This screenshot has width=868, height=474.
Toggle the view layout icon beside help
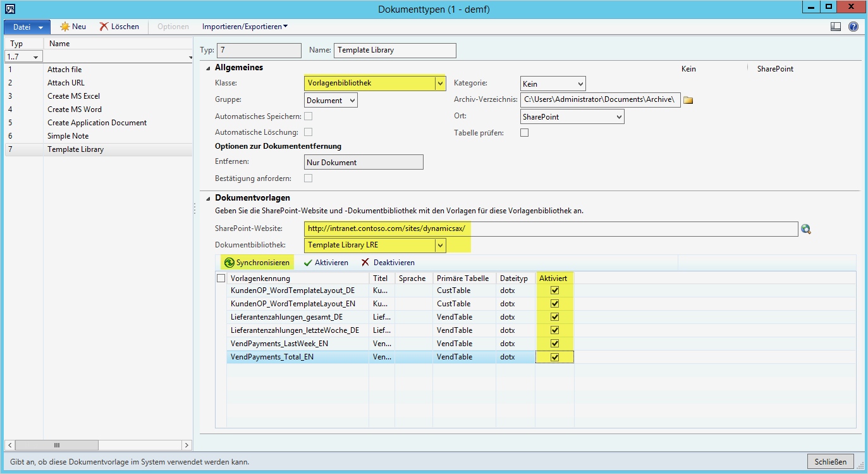tap(836, 27)
